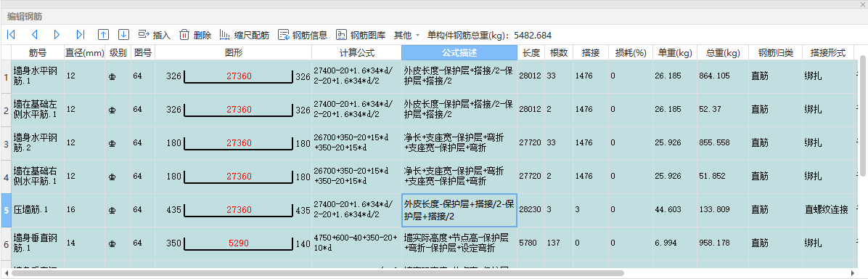Click the 总重(kg) column header

pos(722,53)
